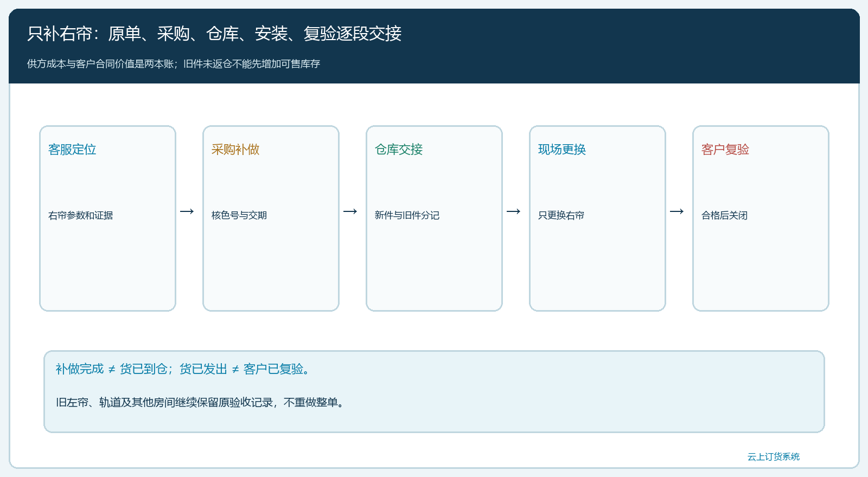Click the arrow between 仓库交接 and 现场更换
Image resolution: width=868 pixels, height=477 pixels.
click(513, 211)
